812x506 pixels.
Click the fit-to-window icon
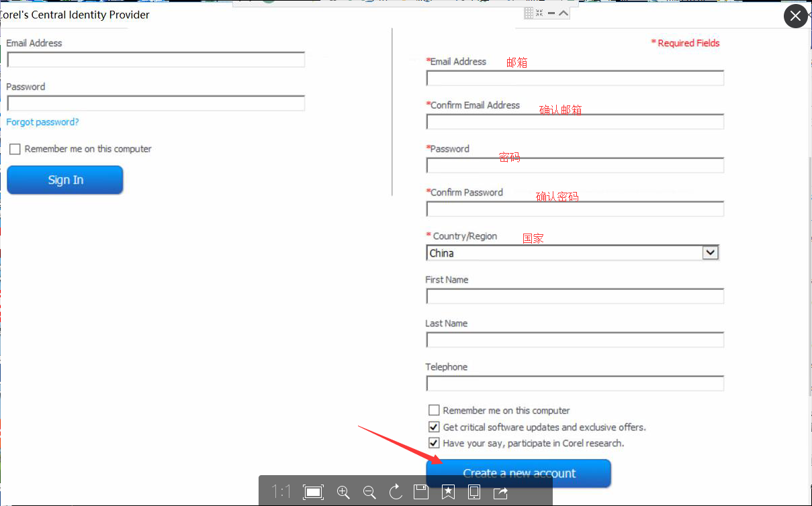click(x=314, y=492)
